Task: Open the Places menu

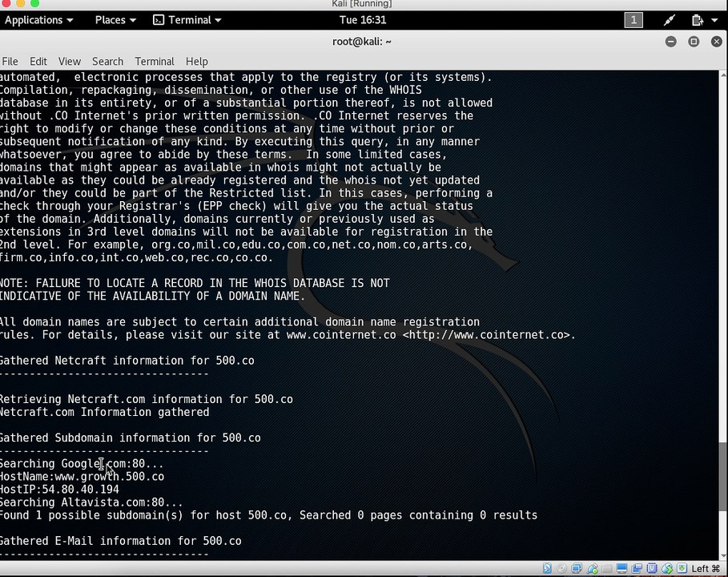Action: tap(115, 20)
